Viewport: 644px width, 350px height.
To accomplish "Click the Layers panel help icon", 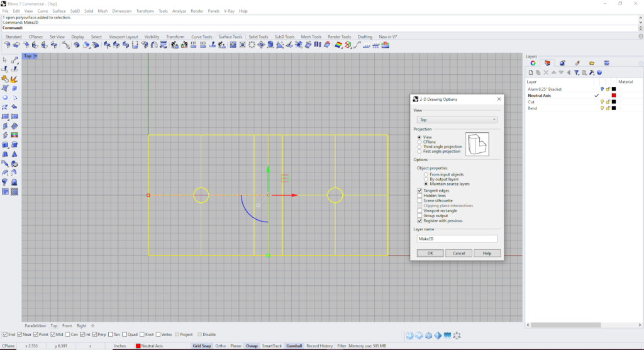I will pos(599,72).
